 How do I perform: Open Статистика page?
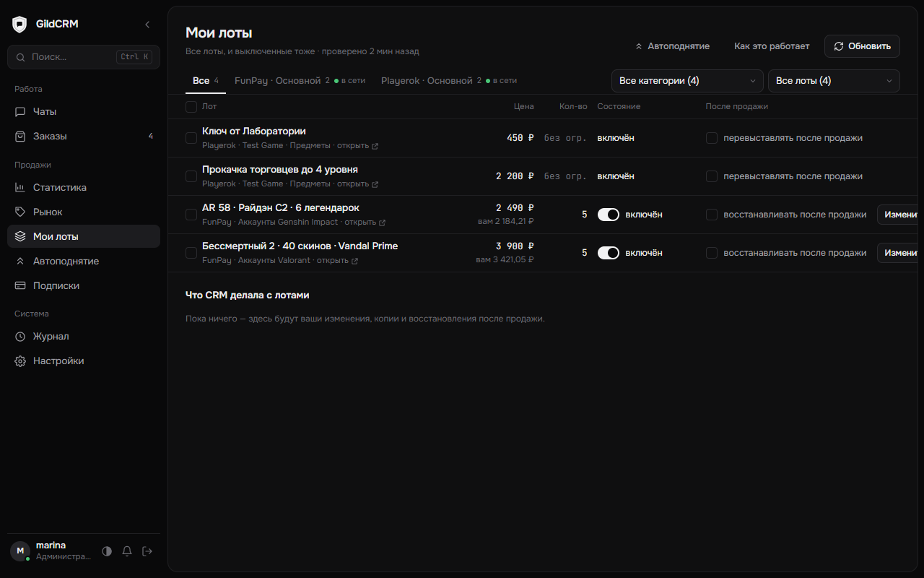pos(84,188)
